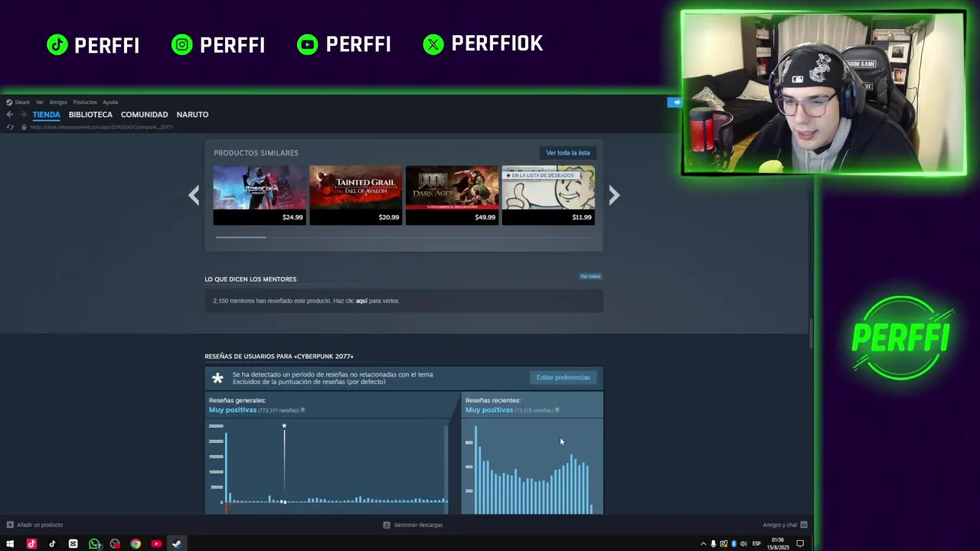Go to the TIENDA tab
980x551 pixels.
click(46, 114)
